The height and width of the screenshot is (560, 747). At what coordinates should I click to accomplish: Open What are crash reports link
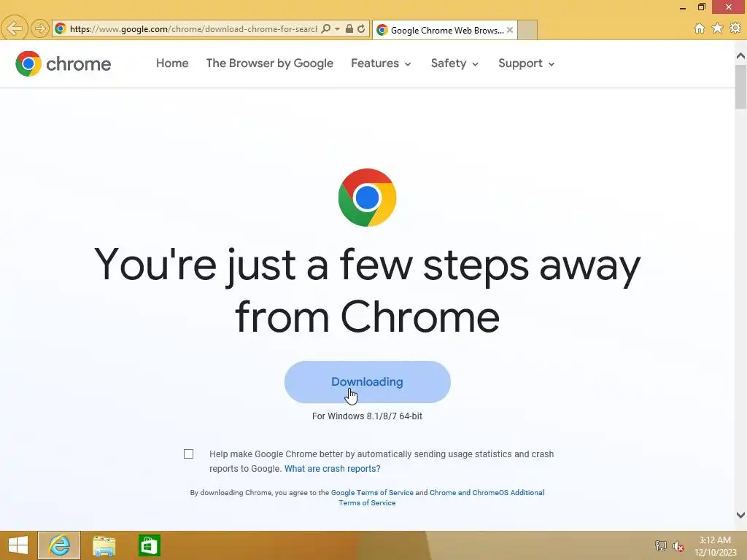point(332,469)
